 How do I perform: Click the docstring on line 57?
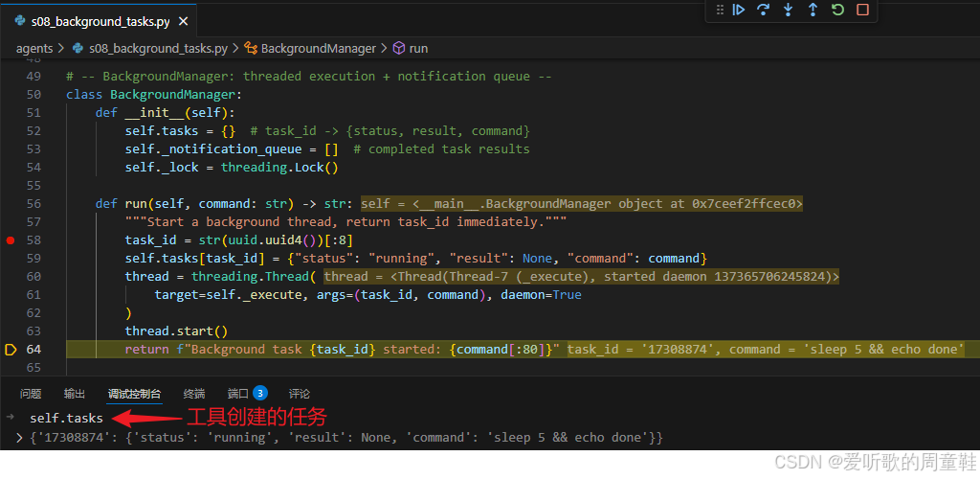tap(345, 222)
